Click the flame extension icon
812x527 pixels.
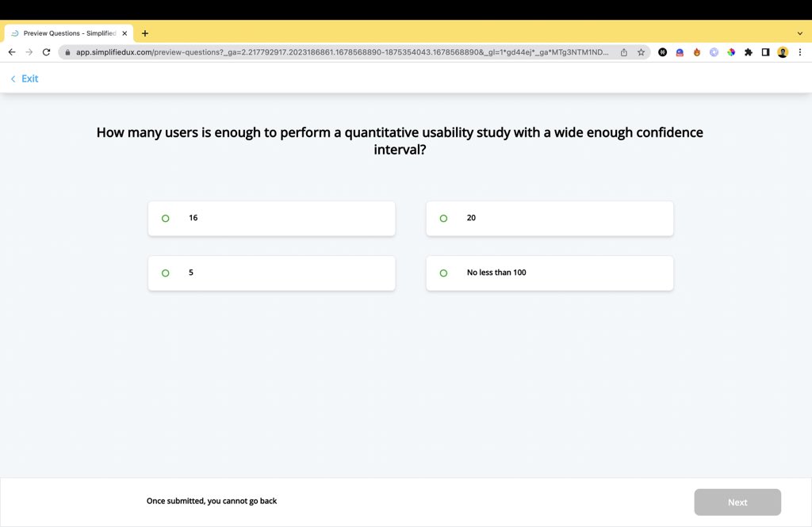(698, 52)
